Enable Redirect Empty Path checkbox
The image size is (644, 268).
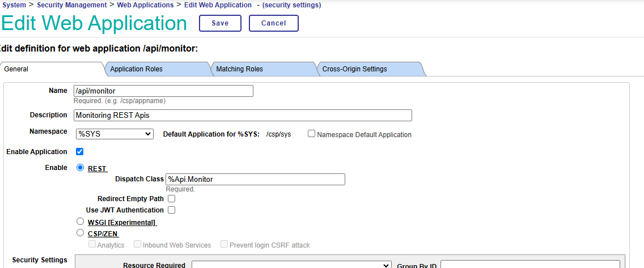171,199
